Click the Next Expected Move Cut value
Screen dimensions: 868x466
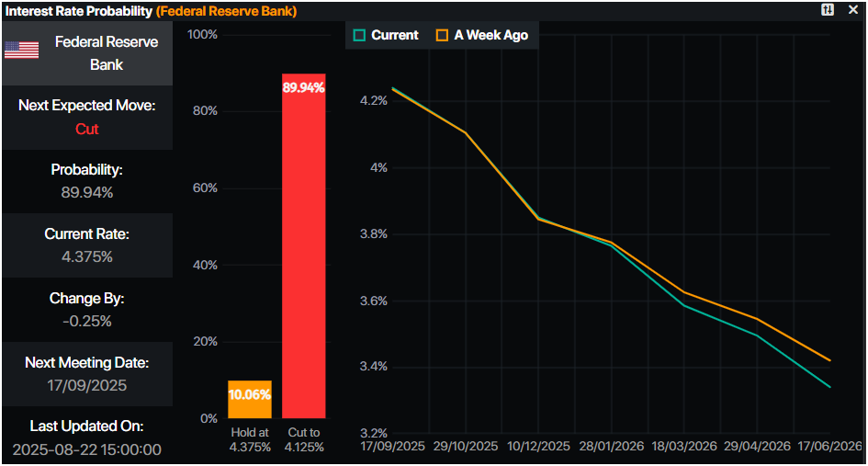point(87,129)
